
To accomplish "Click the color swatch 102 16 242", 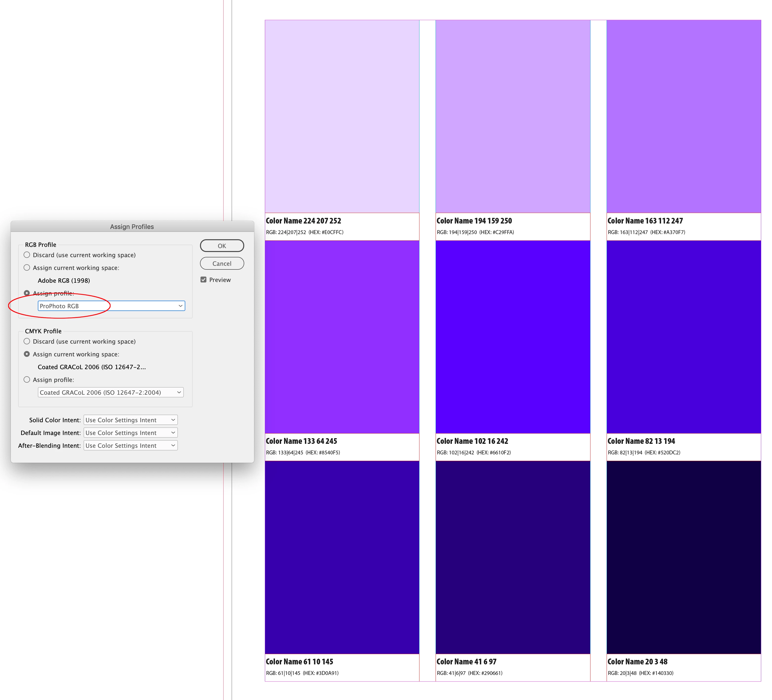I will 512,337.
